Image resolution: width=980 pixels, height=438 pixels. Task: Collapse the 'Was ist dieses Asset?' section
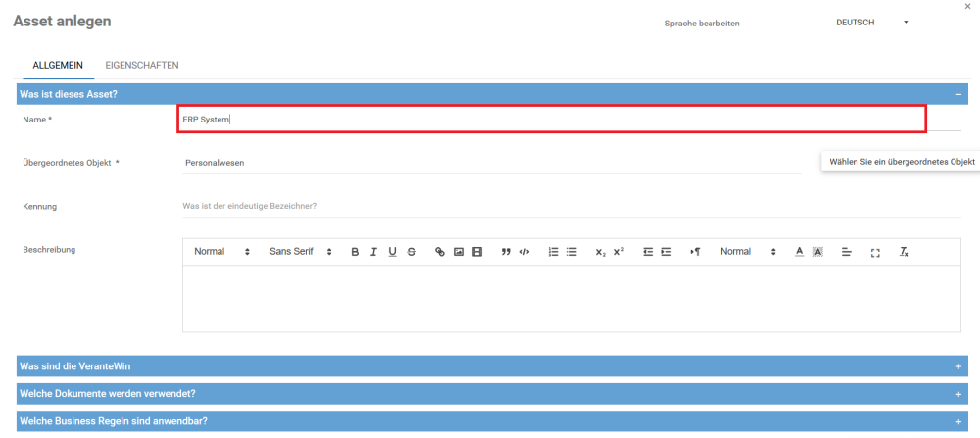pos(958,94)
